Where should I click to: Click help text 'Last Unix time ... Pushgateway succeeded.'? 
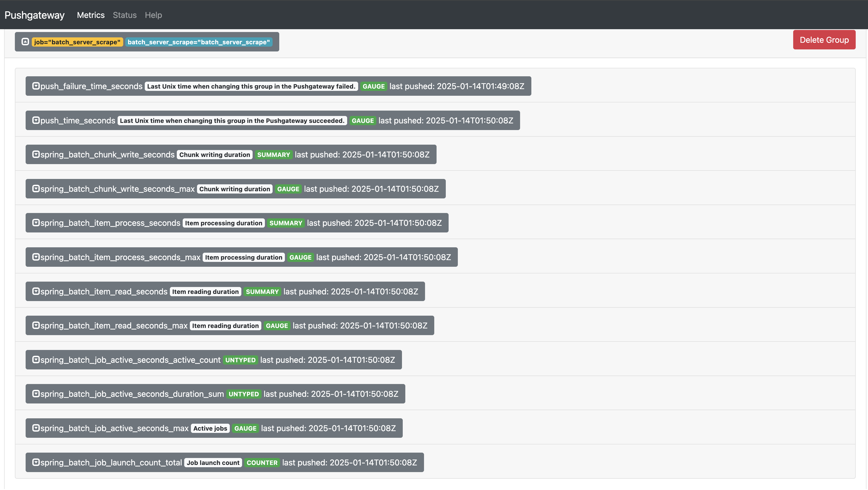click(232, 121)
